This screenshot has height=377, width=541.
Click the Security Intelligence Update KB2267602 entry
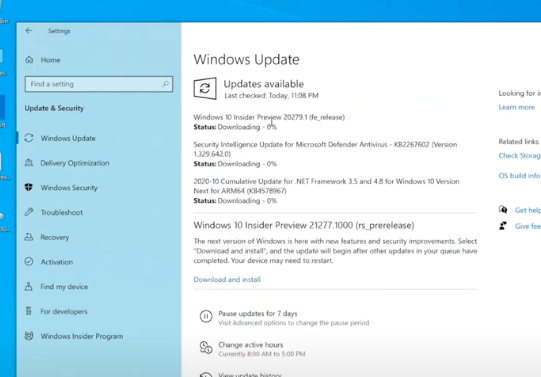(325, 149)
